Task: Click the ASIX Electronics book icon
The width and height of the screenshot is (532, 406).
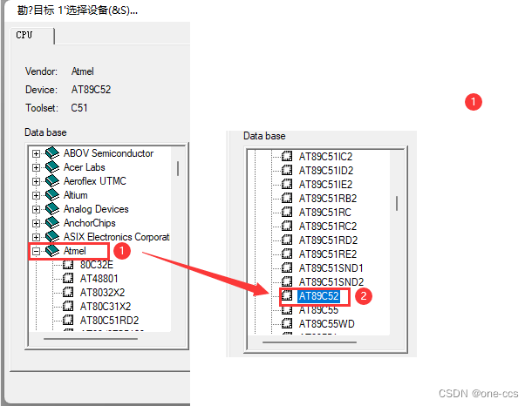Action: [52, 237]
